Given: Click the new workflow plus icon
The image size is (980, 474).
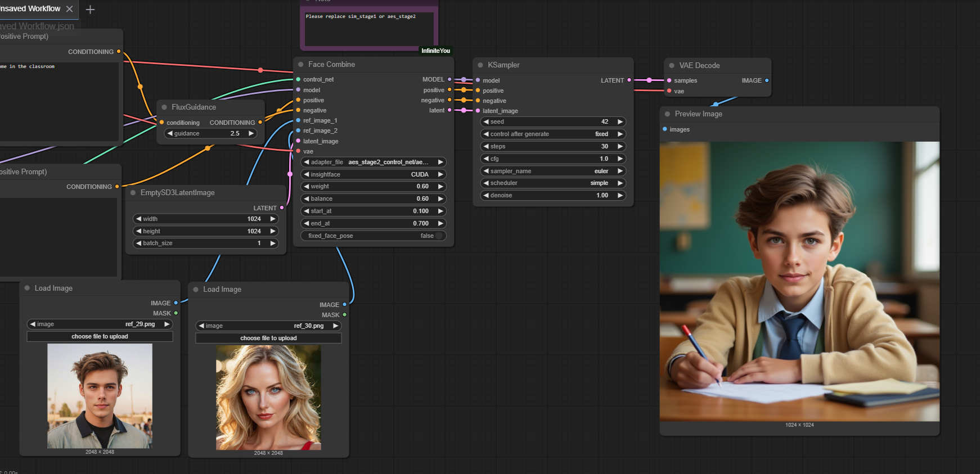Looking at the screenshot, I should [90, 10].
